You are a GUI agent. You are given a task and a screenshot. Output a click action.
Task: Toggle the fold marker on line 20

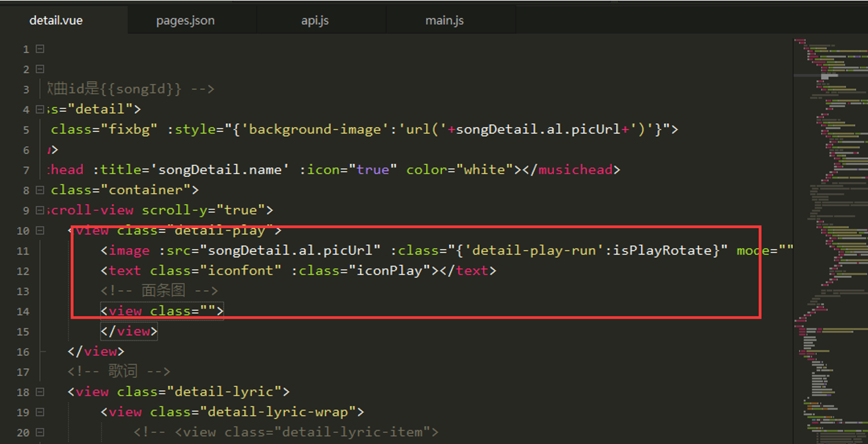pyautogui.click(x=40, y=432)
